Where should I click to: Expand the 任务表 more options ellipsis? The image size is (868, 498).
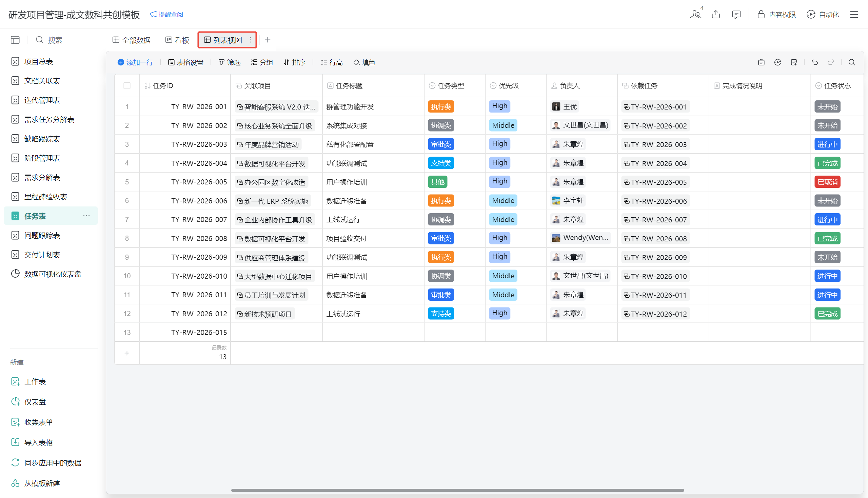click(x=86, y=216)
